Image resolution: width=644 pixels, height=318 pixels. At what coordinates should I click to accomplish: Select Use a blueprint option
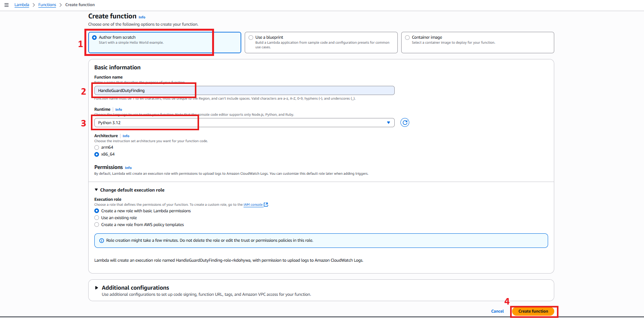click(x=321, y=43)
